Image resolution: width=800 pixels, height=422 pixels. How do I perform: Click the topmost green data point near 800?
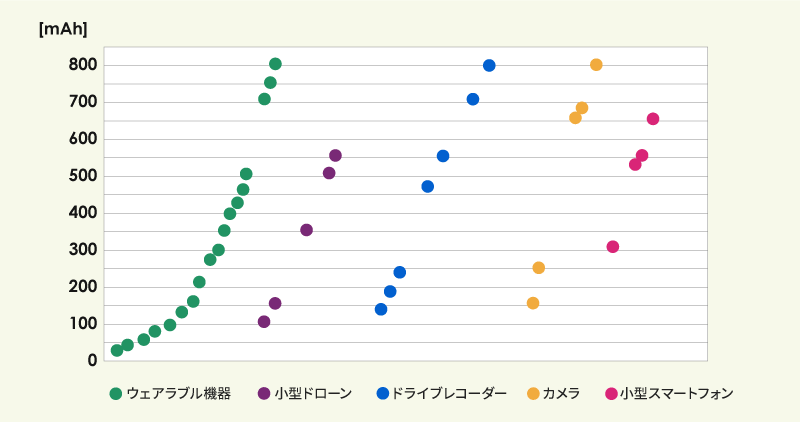[x=275, y=64]
